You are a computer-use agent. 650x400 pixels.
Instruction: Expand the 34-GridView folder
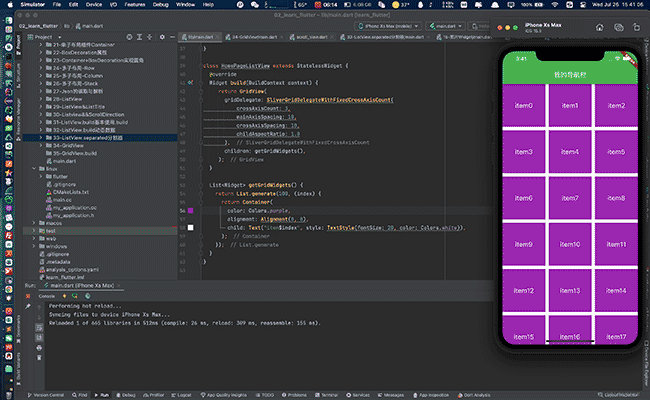(x=41, y=145)
